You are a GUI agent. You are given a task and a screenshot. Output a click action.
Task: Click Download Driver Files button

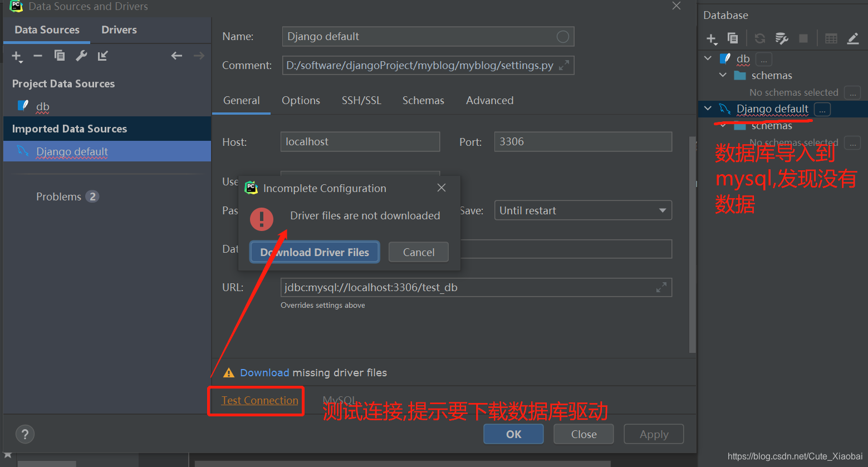click(x=315, y=252)
